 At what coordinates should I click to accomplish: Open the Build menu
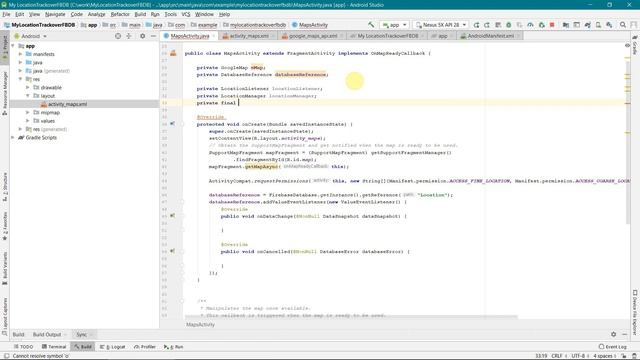click(140, 14)
